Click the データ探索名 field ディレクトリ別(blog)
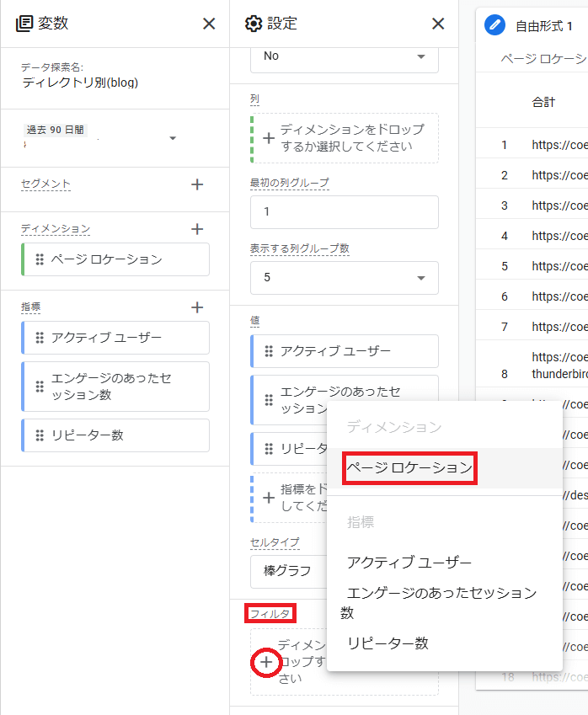This screenshot has width=588, height=715. click(x=80, y=83)
